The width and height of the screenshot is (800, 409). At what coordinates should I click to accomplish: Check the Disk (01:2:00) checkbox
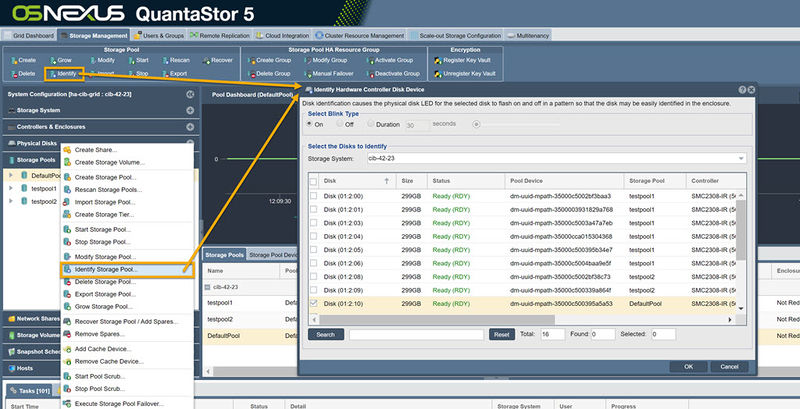pyautogui.click(x=313, y=196)
